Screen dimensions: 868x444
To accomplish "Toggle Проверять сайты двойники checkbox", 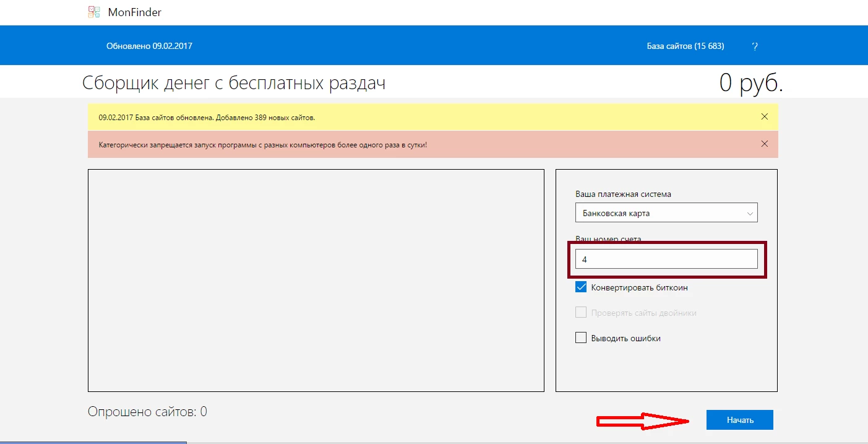I will point(581,313).
